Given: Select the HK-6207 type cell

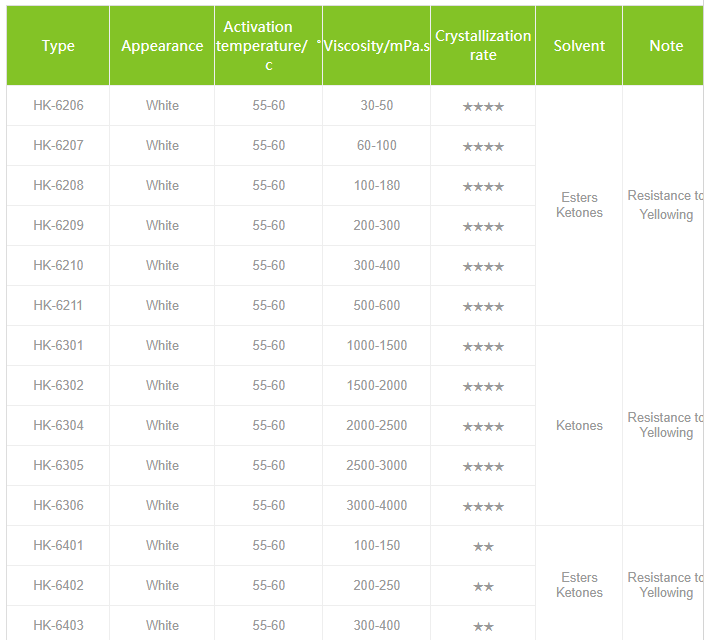Looking at the screenshot, I should pos(58,146).
